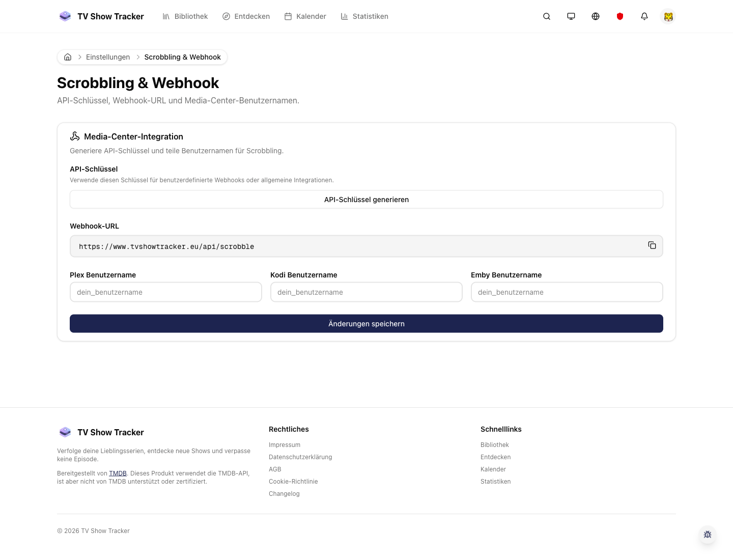Copy the Webhook-URL using the copy icon
The height and width of the screenshot is (560, 733).
tap(652, 245)
